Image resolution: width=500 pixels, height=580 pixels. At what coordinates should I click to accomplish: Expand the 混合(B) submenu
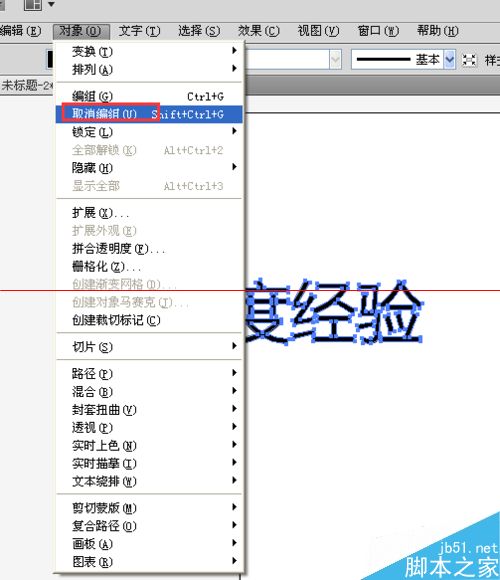coord(149,391)
